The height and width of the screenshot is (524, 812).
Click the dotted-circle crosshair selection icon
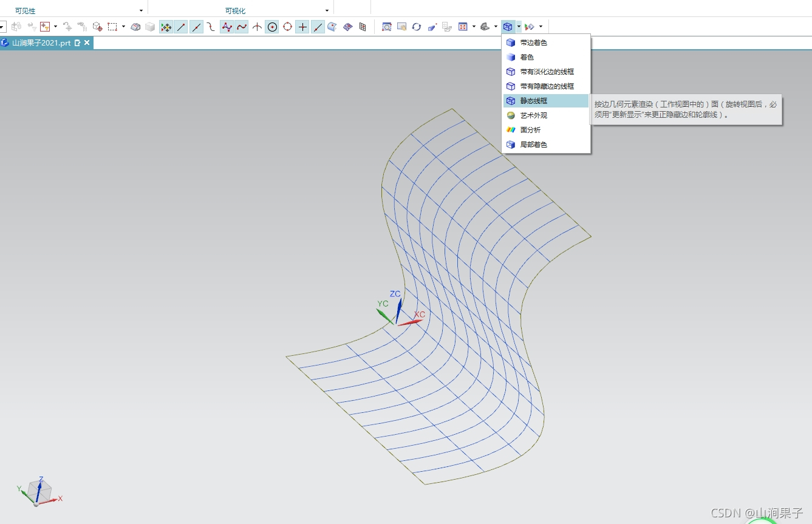(97, 27)
